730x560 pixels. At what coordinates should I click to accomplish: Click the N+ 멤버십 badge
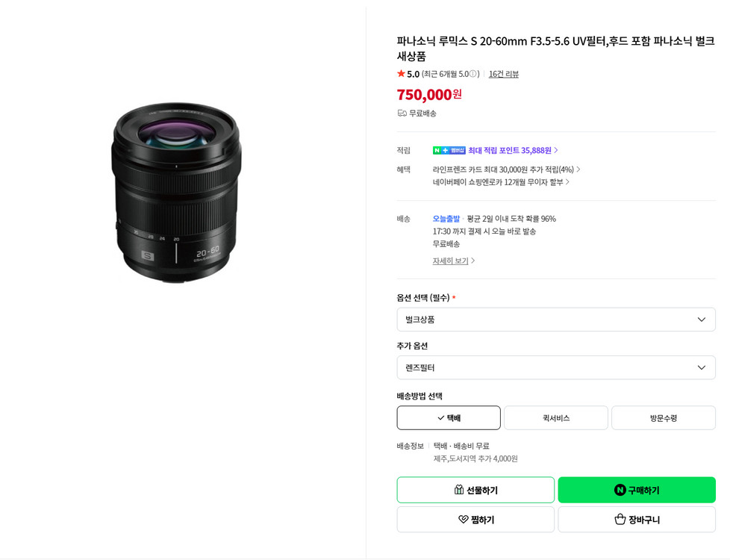click(449, 149)
